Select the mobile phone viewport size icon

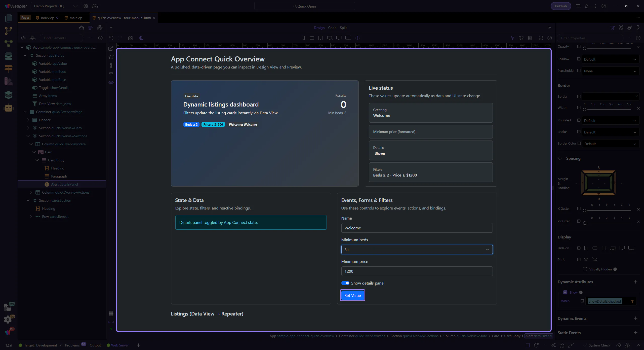click(303, 38)
